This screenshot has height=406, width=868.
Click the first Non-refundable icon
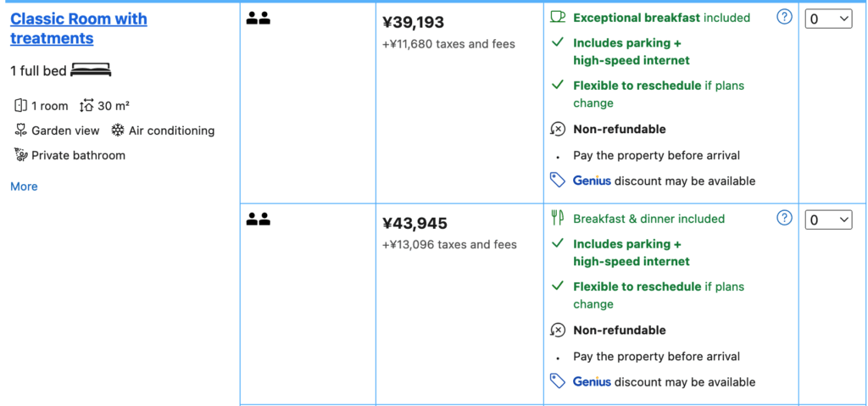pyautogui.click(x=557, y=129)
